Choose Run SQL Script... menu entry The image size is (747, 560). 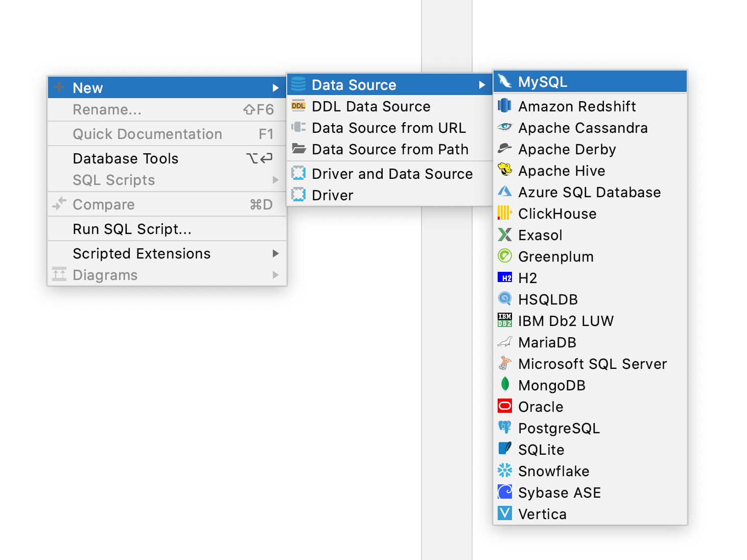167,229
